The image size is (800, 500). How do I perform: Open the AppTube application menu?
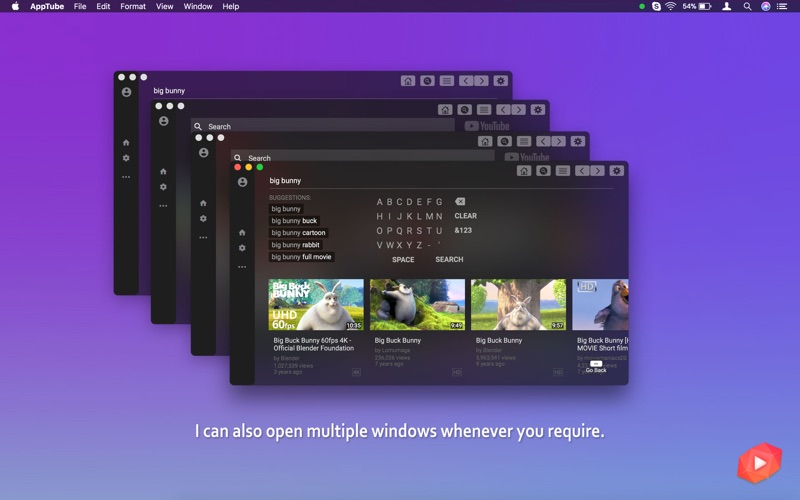[47, 6]
